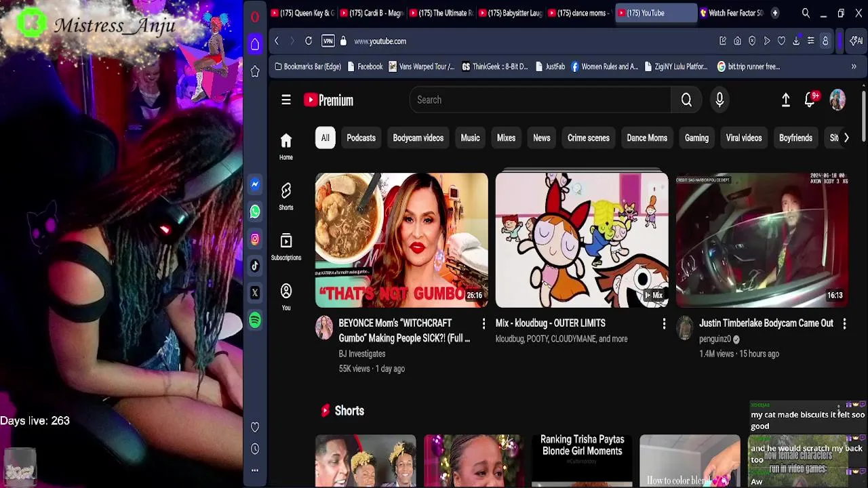Viewport: 868px width, 488px height.
Task: Show more category chips with right arrow
Action: point(846,138)
